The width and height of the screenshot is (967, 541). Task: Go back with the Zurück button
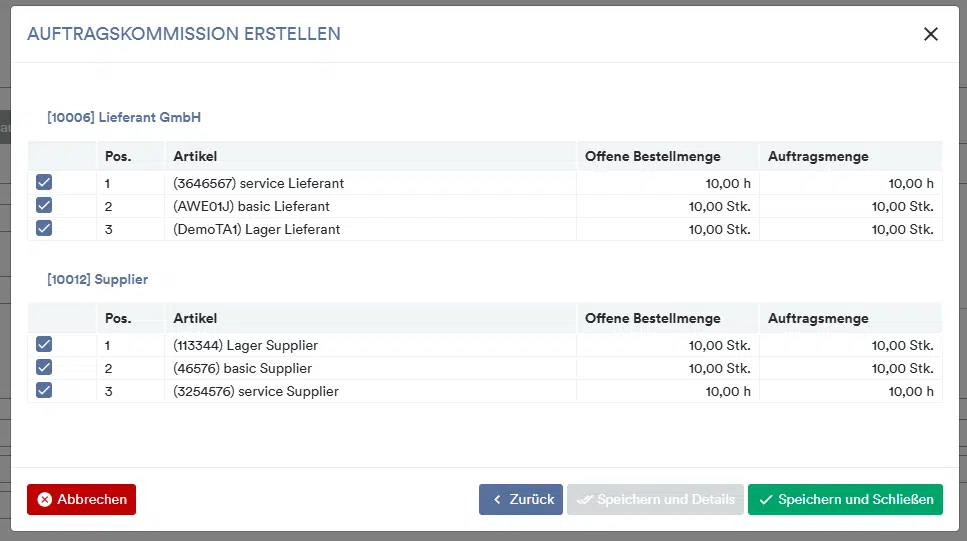point(521,499)
